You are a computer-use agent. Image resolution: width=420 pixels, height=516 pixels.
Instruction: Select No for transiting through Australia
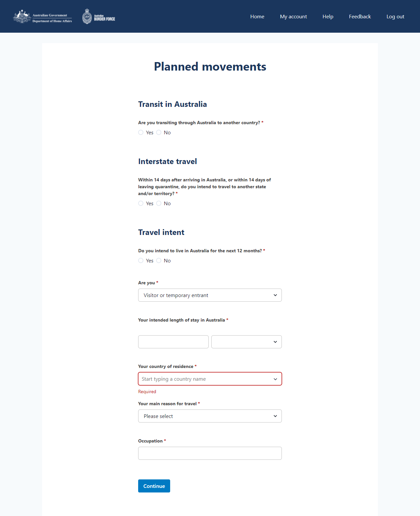tap(159, 132)
